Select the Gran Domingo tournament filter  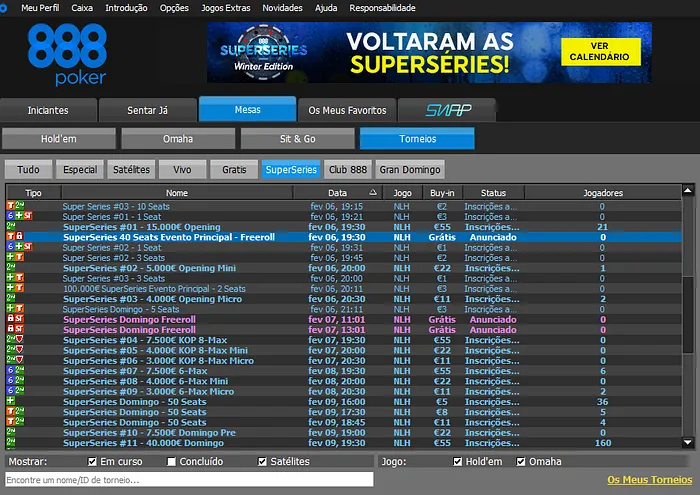[x=410, y=170]
